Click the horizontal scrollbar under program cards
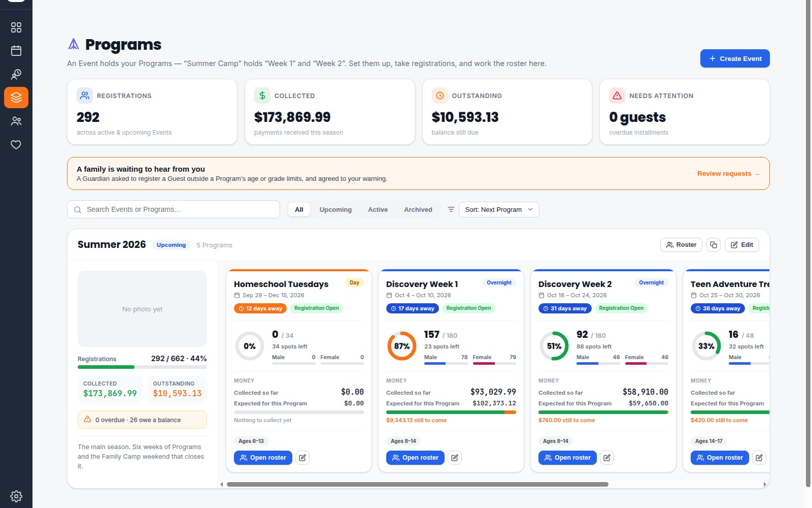The height and width of the screenshot is (508, 812). click(x=418, y=484)
